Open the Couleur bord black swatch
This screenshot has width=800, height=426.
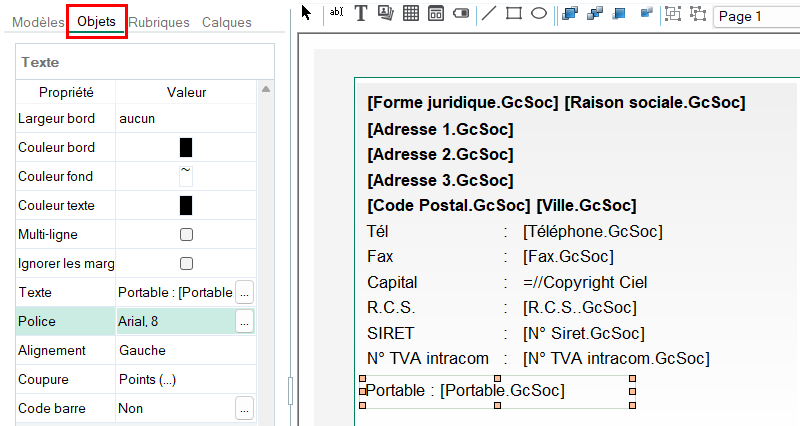point(186,147)
